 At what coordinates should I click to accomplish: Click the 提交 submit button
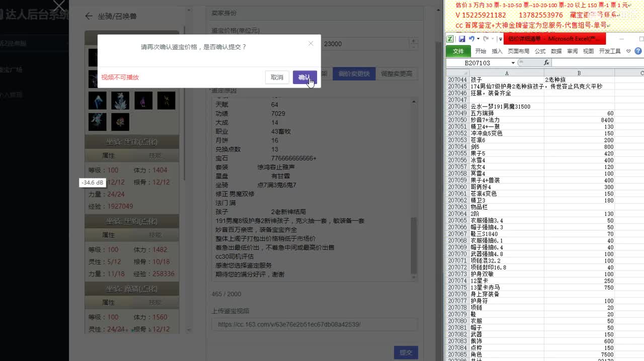click(x=406, y=352)
